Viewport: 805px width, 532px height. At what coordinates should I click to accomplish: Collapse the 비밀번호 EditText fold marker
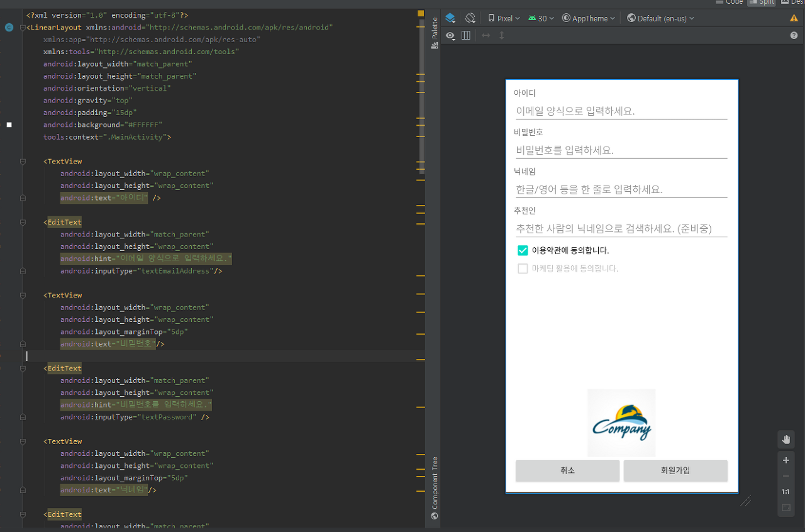coord(23,369)
